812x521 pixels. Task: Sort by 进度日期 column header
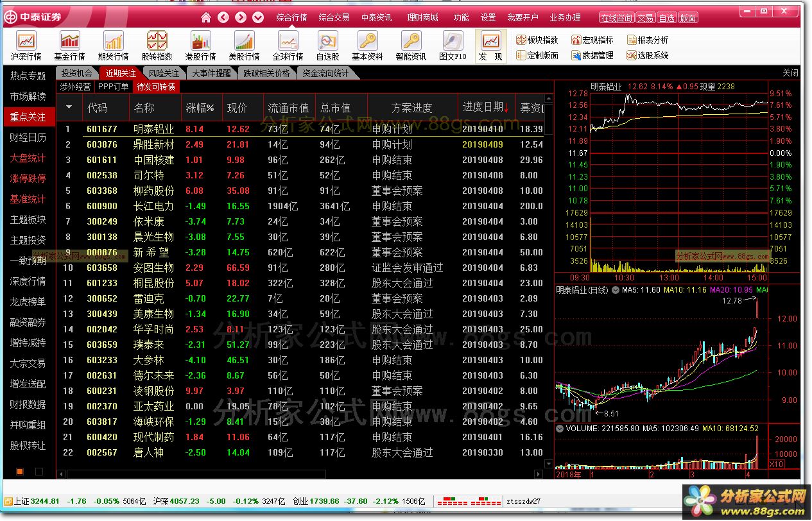click(x=486, y=107)
